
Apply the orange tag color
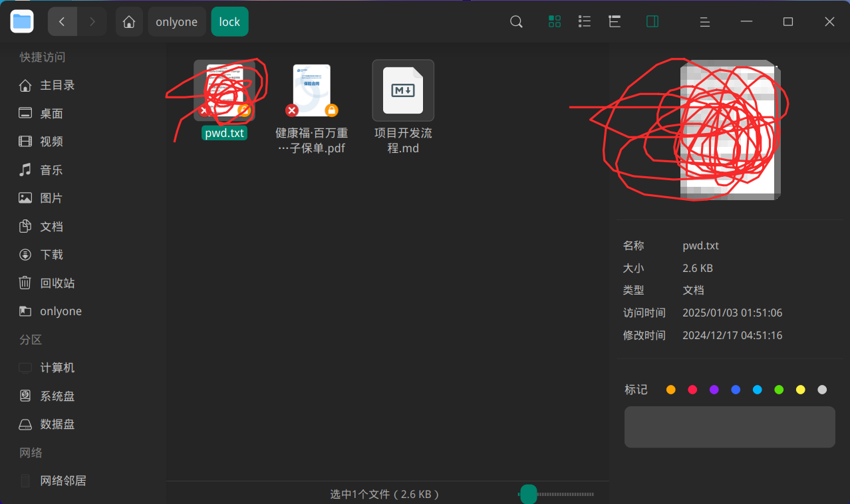670,390
